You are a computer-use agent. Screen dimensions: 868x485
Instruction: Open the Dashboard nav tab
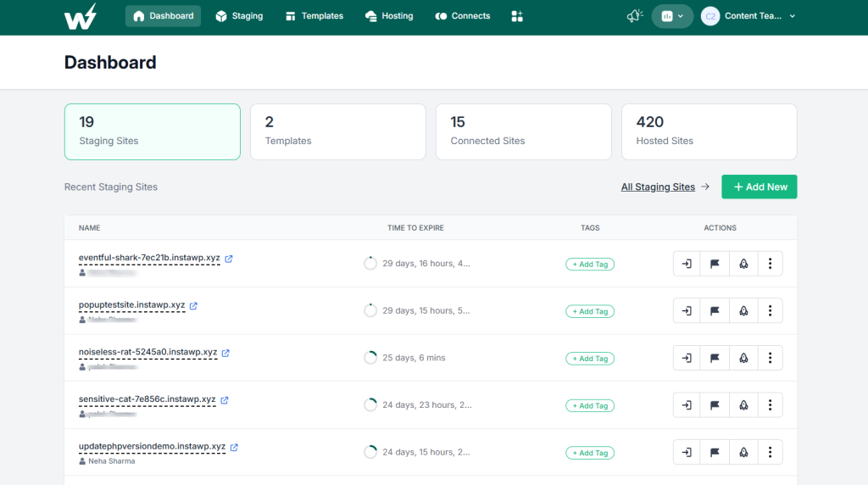(164, 16)
